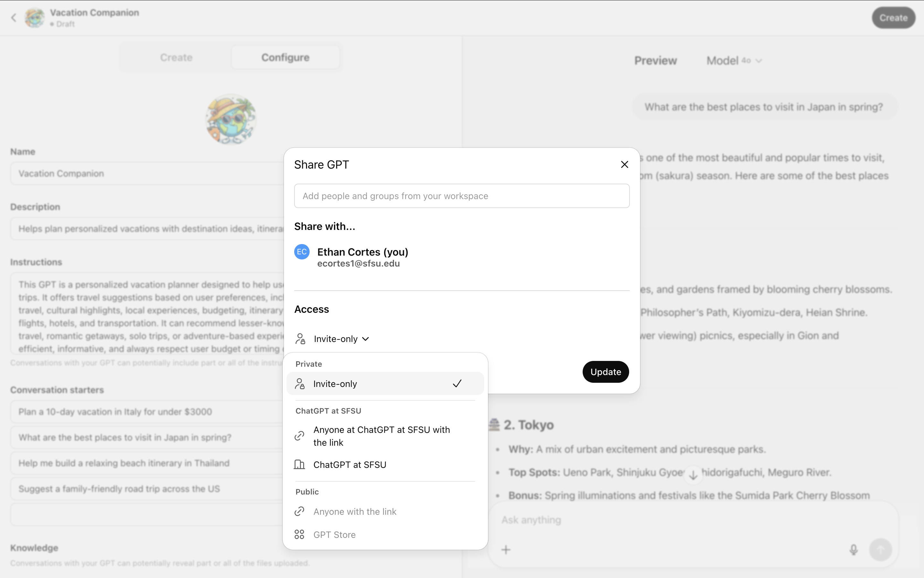Click the send arrow button in preview
The image size is (924, 578).
880,550
